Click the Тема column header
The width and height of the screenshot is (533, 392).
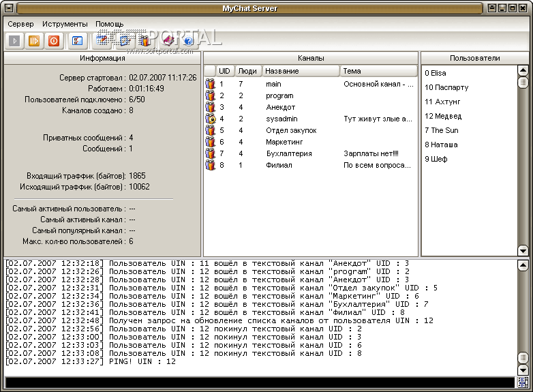(378, 71)
